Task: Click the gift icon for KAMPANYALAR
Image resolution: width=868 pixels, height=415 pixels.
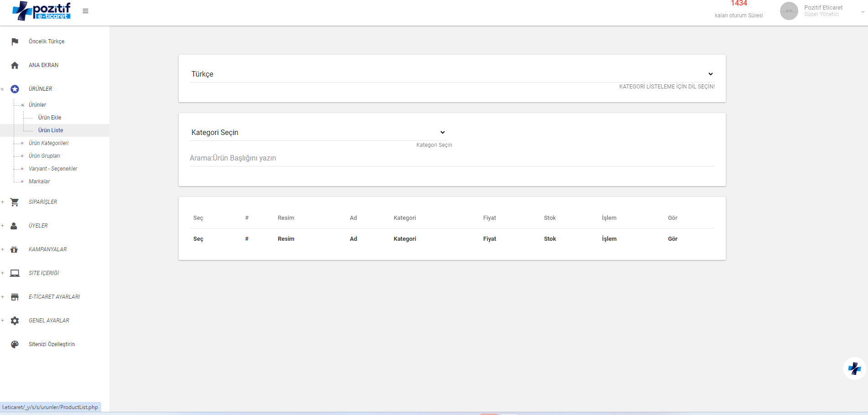Action: [14, 249]
